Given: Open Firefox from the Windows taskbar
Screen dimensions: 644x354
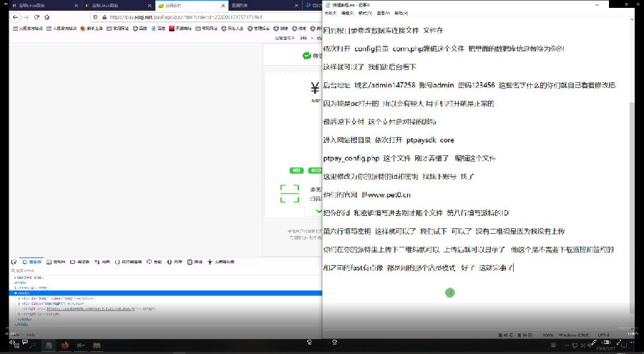Looking at the screenshot, I should (x=65, y=345).
